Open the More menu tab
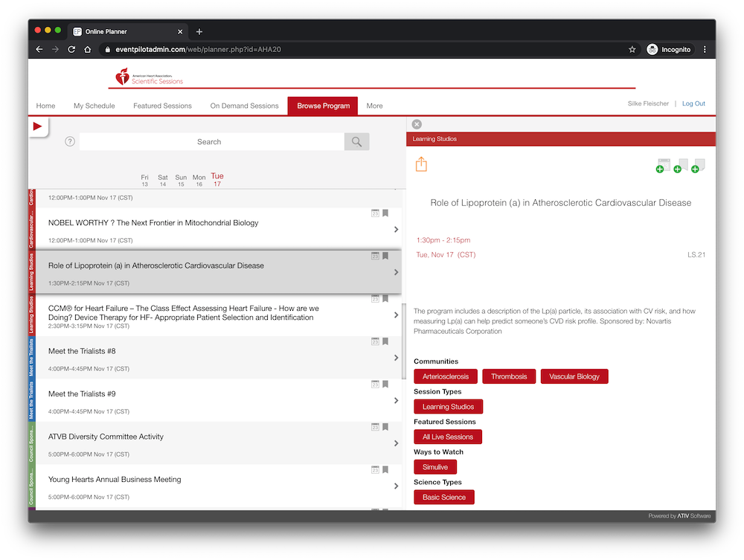 [x=374, y=106]
